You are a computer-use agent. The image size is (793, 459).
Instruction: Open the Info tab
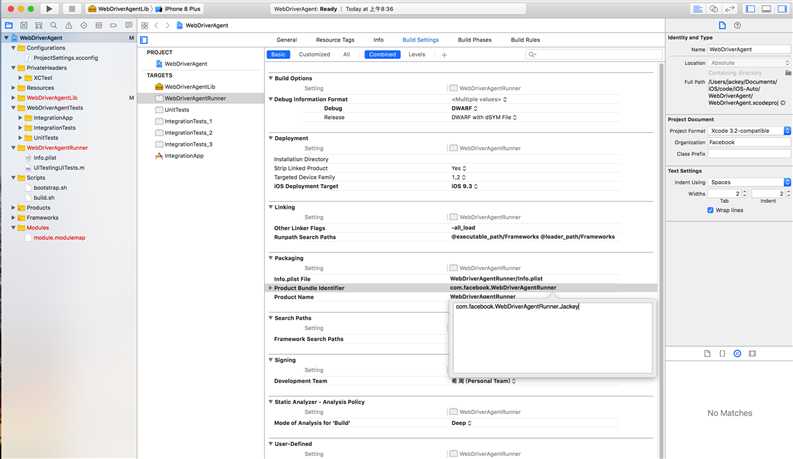[x=378, y=39]
